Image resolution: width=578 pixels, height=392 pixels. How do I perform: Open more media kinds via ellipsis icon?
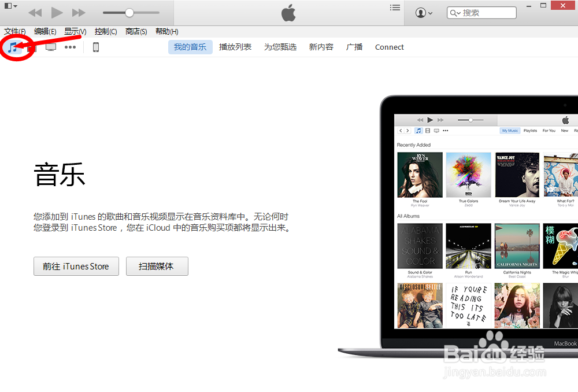coord(70,47)
